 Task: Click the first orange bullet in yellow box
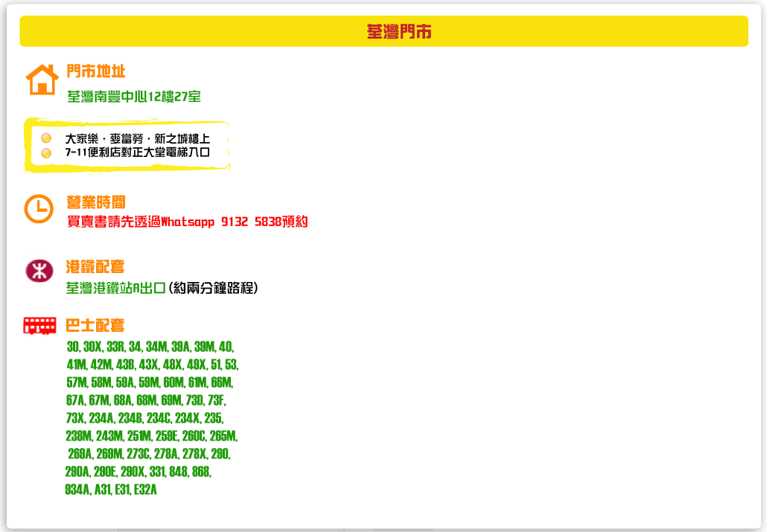(48, 137)
